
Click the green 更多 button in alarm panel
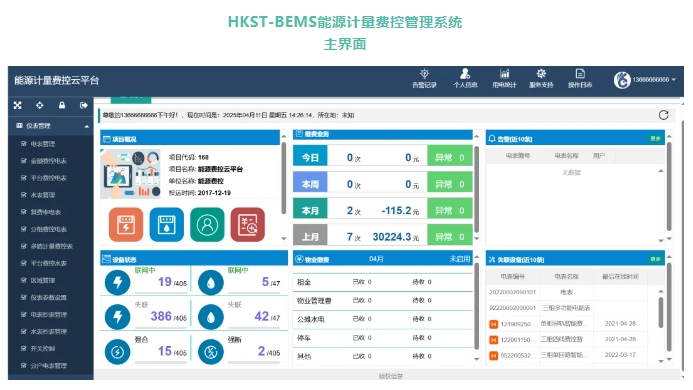coord(655,139)
